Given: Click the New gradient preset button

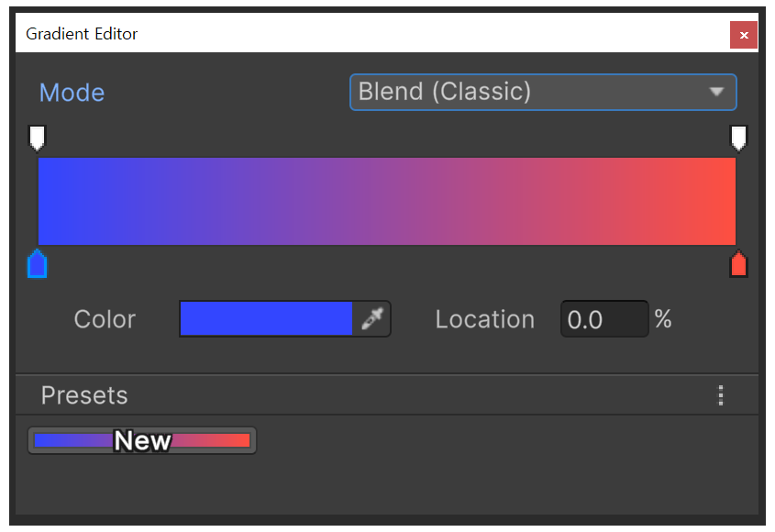Looking at the screenshot, I should coord(142,440).
